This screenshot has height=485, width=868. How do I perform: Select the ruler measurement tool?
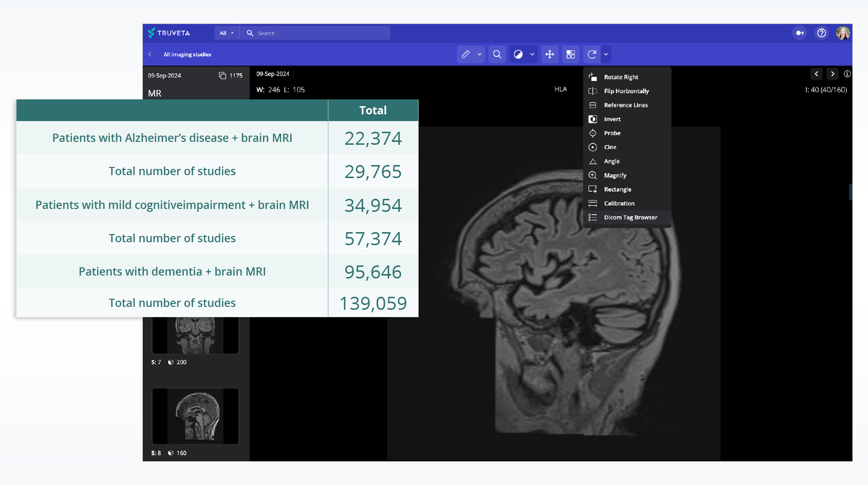(465, 55)
